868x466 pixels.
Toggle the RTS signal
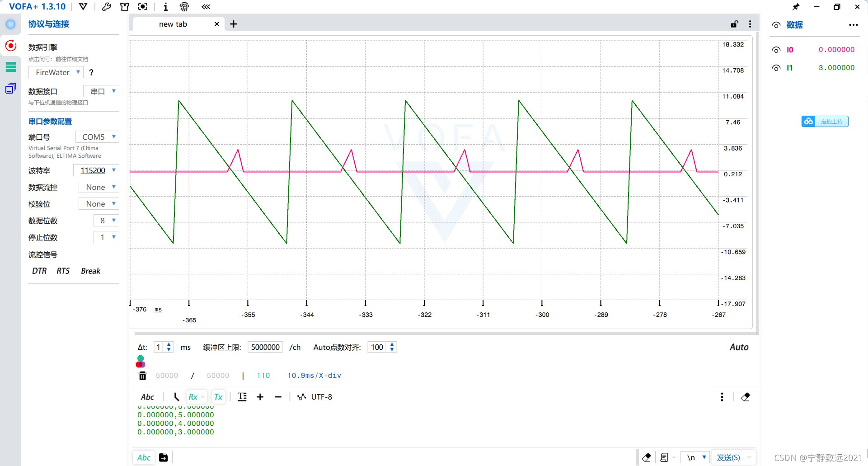pyautogui.click(x=63, y=271)
